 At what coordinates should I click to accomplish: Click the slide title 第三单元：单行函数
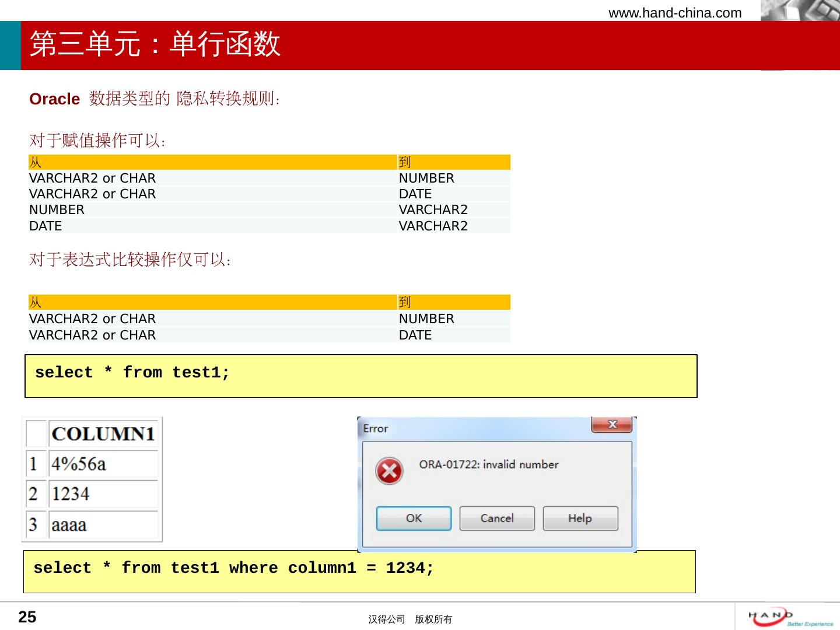(155, 44)
